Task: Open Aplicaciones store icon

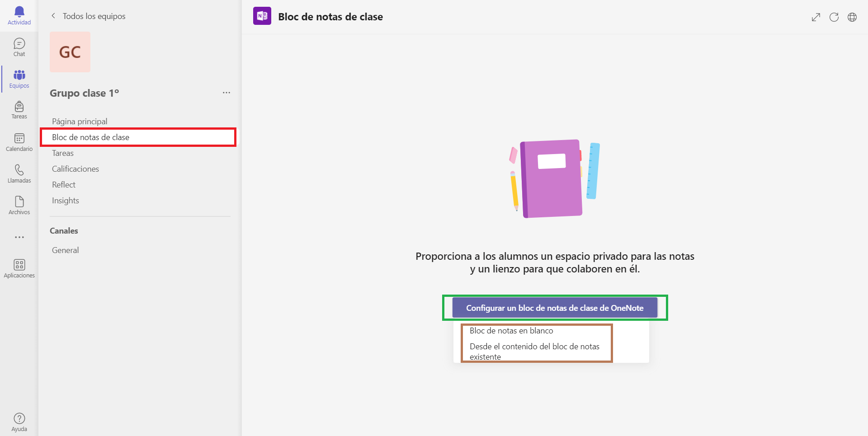Action: tap(19, 268)
